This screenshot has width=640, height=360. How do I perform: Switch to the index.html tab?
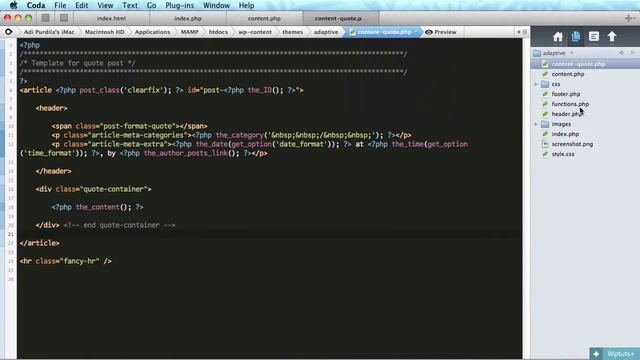111,18
